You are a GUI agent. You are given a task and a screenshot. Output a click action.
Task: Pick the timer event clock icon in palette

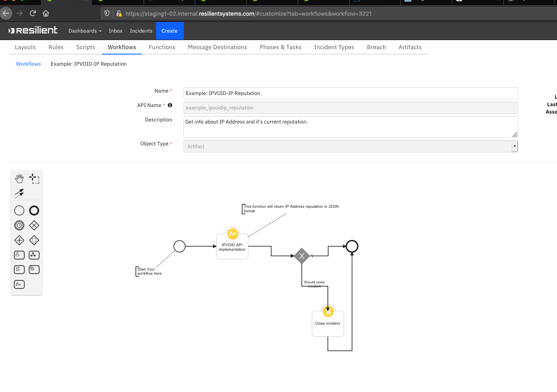coord(19,226)
